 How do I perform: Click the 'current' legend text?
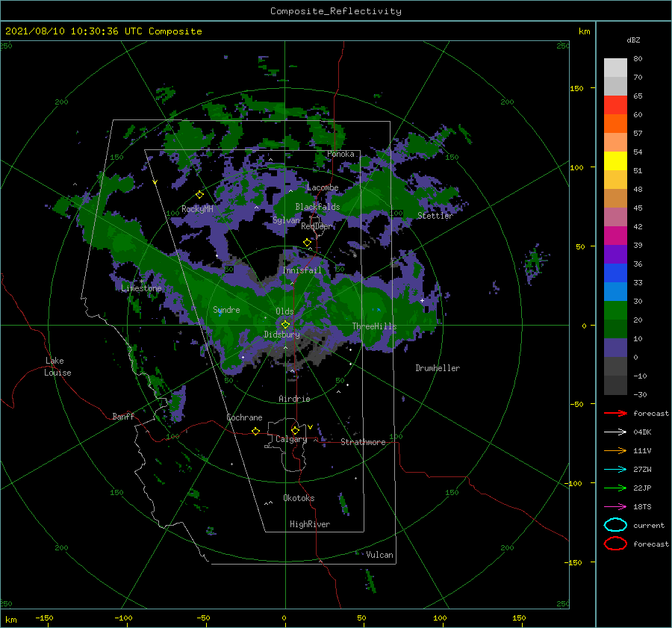pyautogui.click(x=649, y=525)
